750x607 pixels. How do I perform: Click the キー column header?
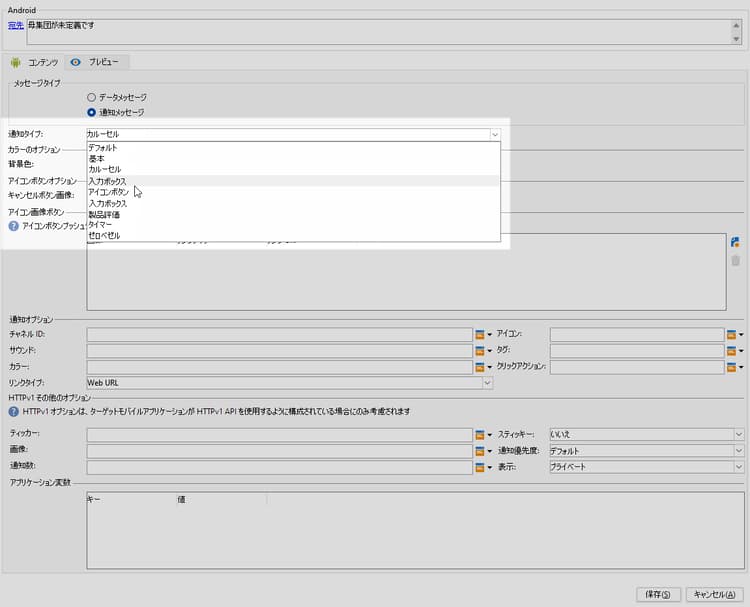point(132,499)
